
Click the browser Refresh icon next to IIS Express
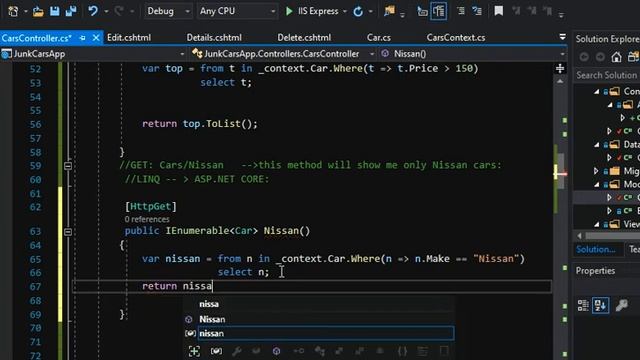point(358,11)
